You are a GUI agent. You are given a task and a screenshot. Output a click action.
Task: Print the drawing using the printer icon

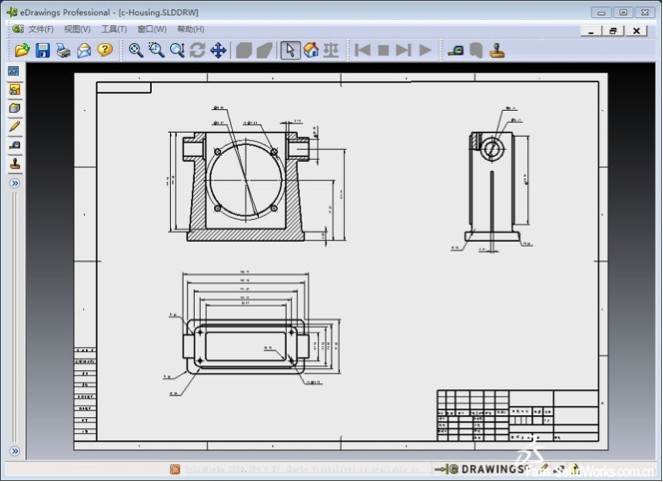click(x=63, y=50)
